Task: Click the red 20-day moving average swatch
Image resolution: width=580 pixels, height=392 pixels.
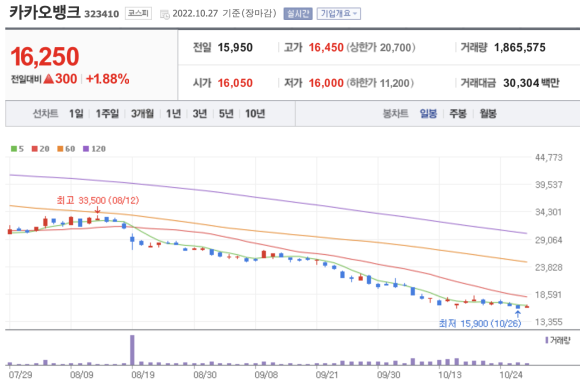Action: (34, 149)
